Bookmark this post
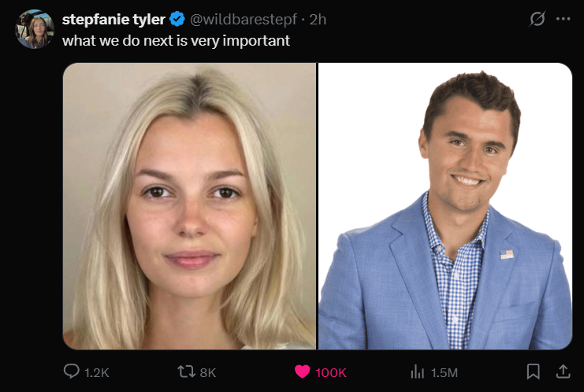Image resolution: width=584 pixels, height=392 pixels. (534, 372)
